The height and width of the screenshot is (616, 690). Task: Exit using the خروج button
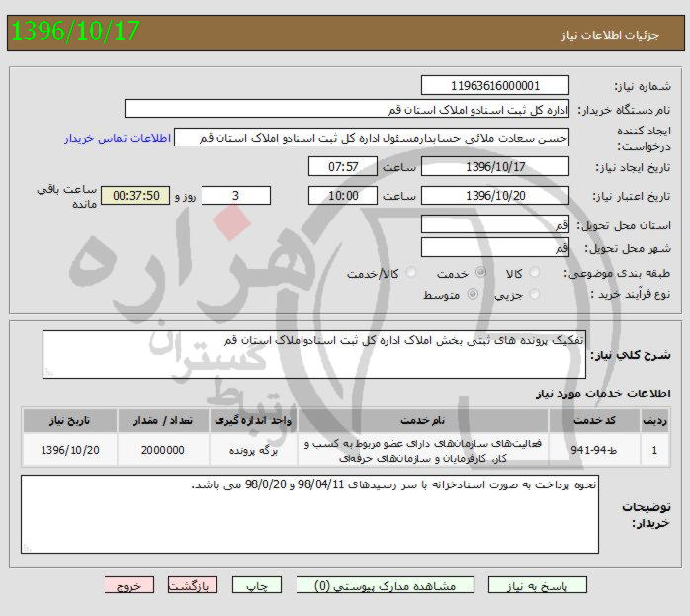(x=129, y=585)
